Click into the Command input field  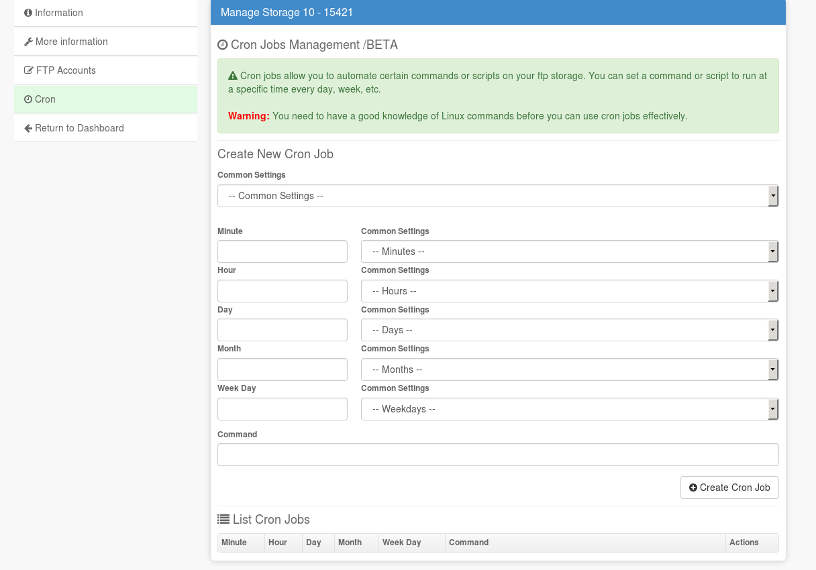tap(498, 454)
